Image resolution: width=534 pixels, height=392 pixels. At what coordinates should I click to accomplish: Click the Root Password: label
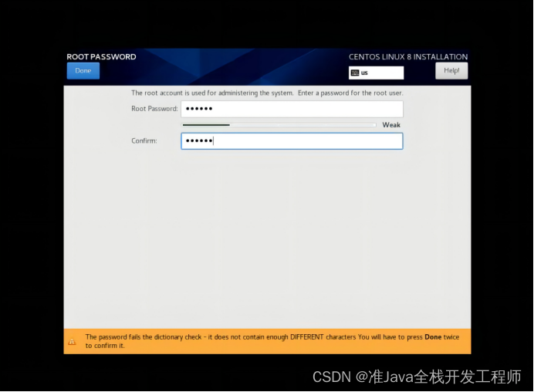tap(154, 109)
